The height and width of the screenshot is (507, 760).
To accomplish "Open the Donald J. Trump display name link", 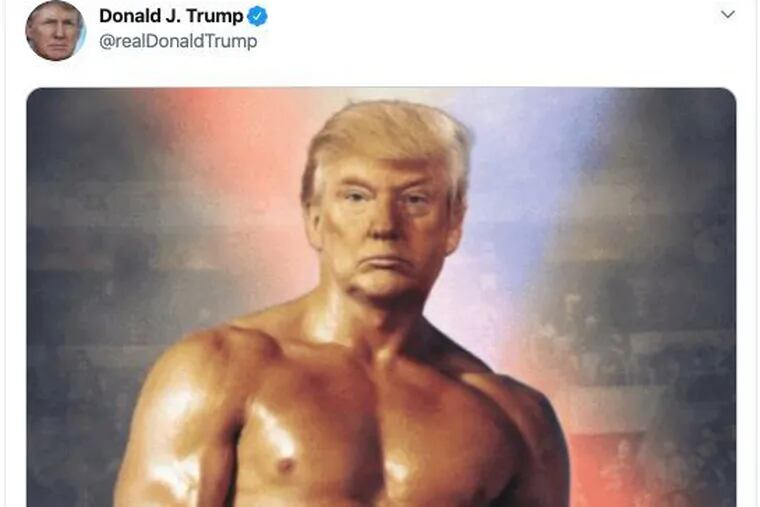I will click(171, 16).
